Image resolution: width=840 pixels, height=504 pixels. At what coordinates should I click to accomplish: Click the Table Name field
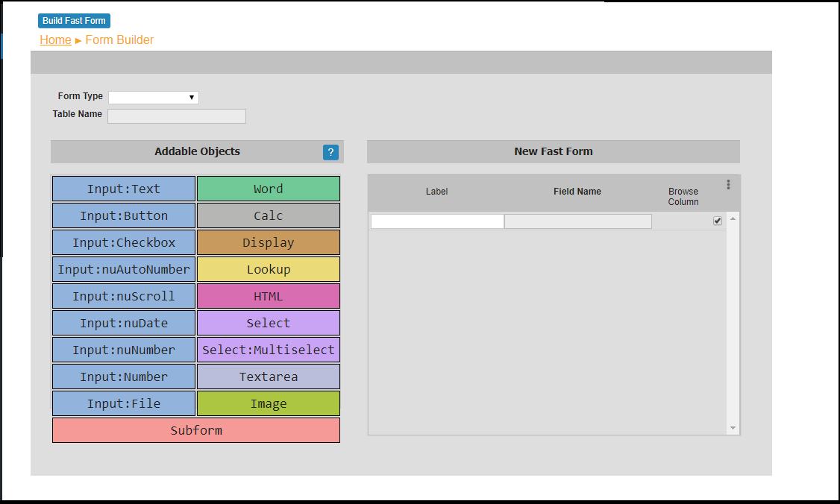(x=177, y=116)
